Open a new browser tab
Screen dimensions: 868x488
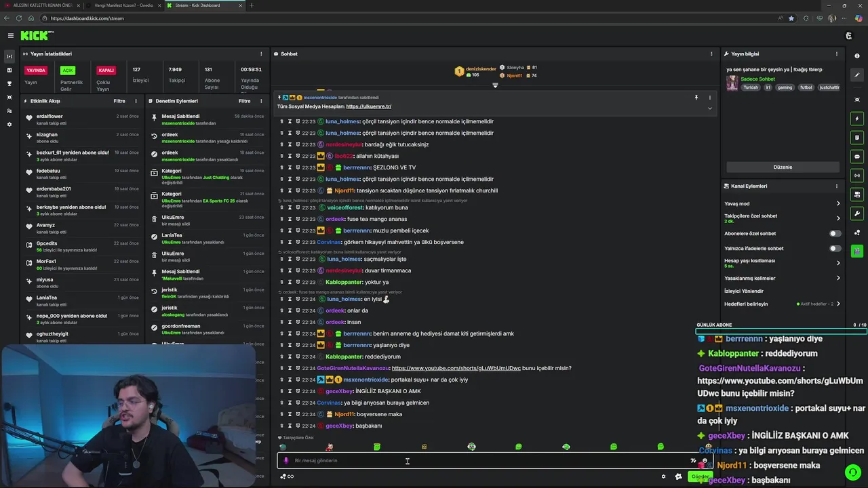coord(252,5)
